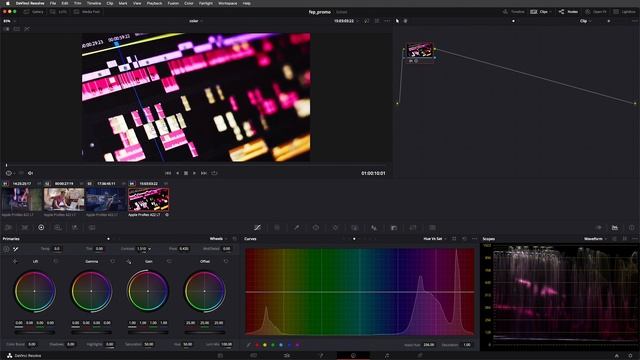Switch to the Fairlight page tab
640x360 pixels.
coord(387,356)
